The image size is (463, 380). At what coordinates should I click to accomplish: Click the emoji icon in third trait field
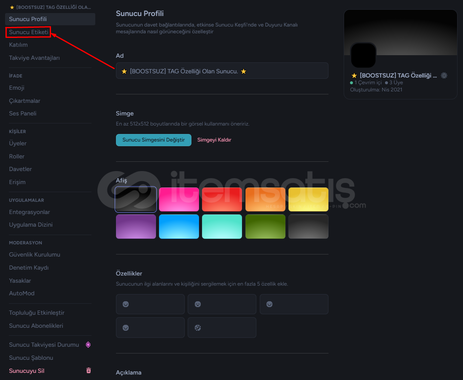click(x=269, y=304)
